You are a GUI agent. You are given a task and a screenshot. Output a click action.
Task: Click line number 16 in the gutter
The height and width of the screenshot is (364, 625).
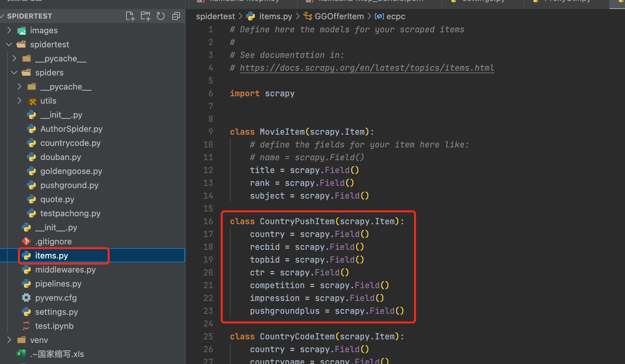click(x=208, y=221)
